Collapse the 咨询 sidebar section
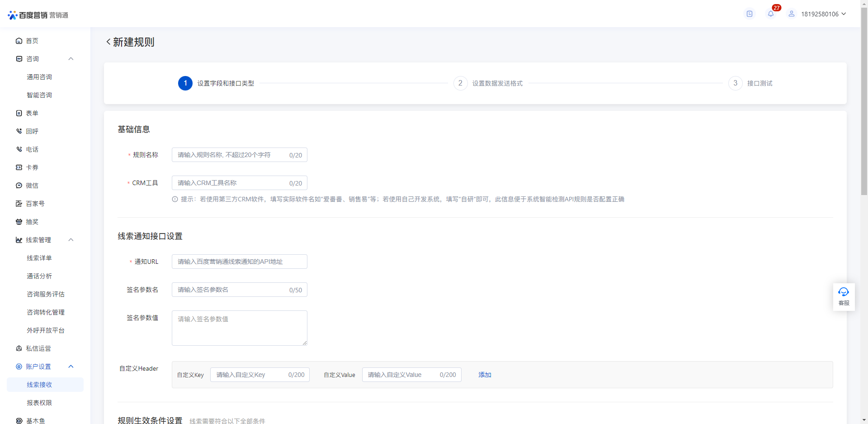 pos(71,59)
